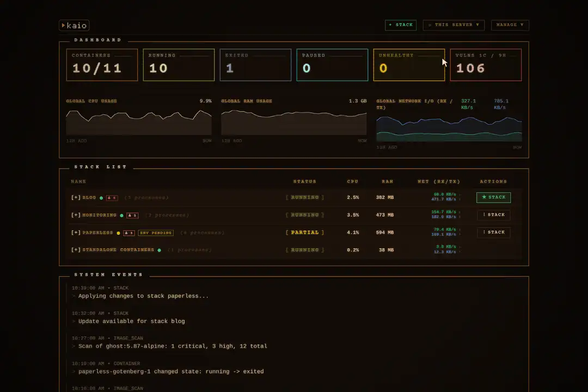Click the 2.5% CPU value for BLOG

point(353,197)
